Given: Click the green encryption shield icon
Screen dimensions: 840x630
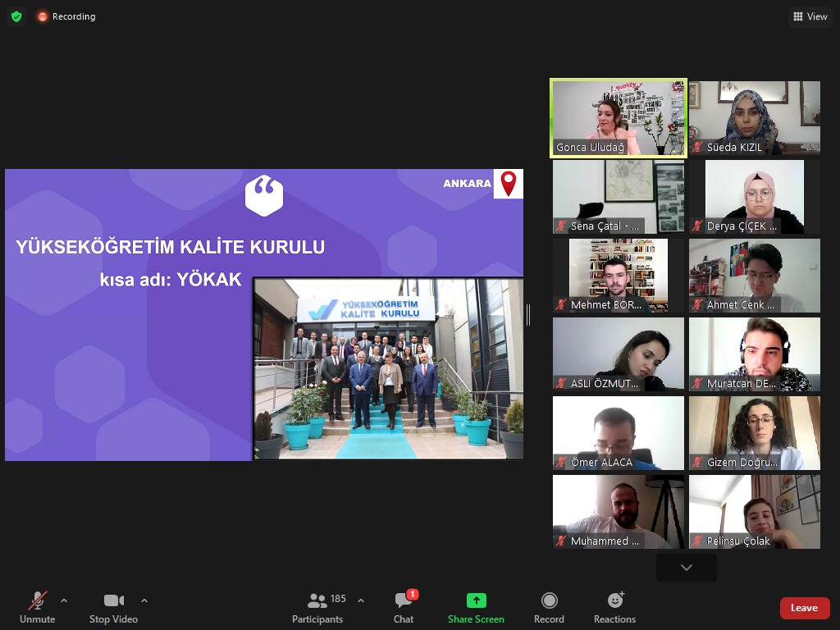Looking at the screenshot, I should (16, 16).
